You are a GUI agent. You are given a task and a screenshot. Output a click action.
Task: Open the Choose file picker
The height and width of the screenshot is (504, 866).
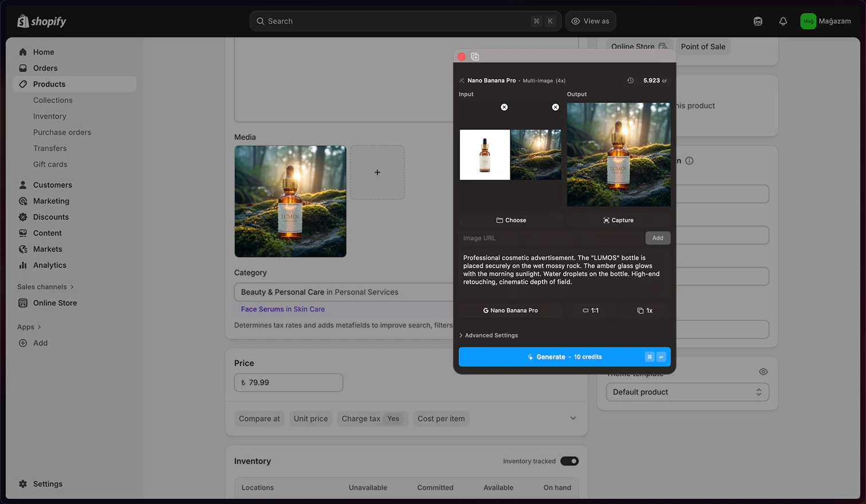point(510,220)
